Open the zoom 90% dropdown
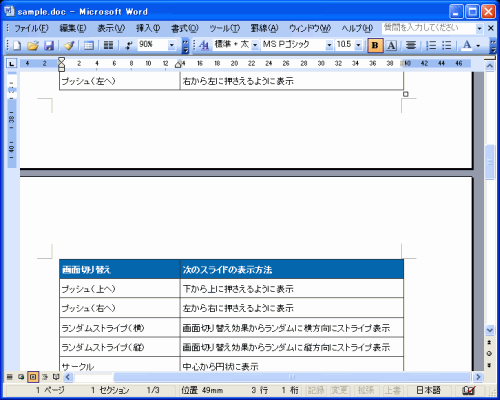Viewport: 500px width, 400px height. coord(172,45)
